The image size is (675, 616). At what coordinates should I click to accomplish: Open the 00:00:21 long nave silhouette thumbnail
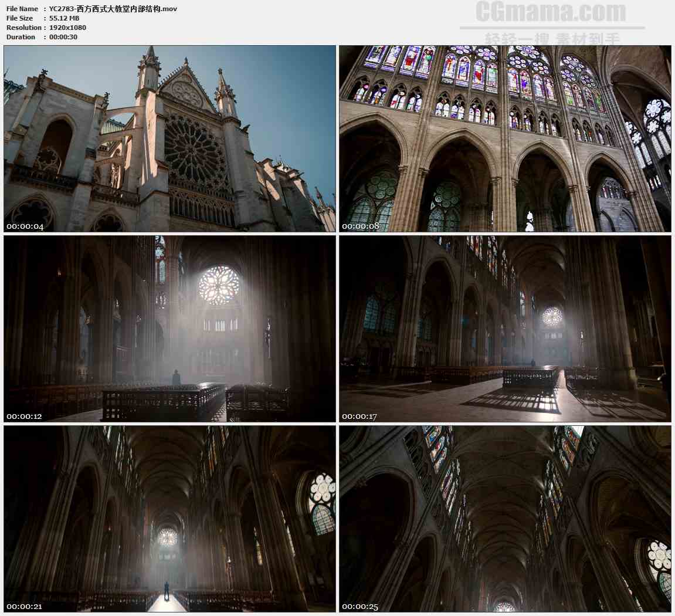169,519
